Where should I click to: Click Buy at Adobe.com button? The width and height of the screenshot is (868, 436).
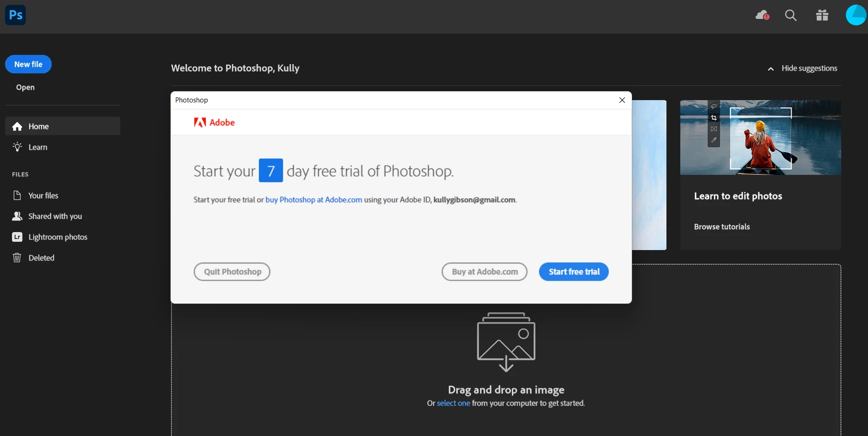point(484,272)
